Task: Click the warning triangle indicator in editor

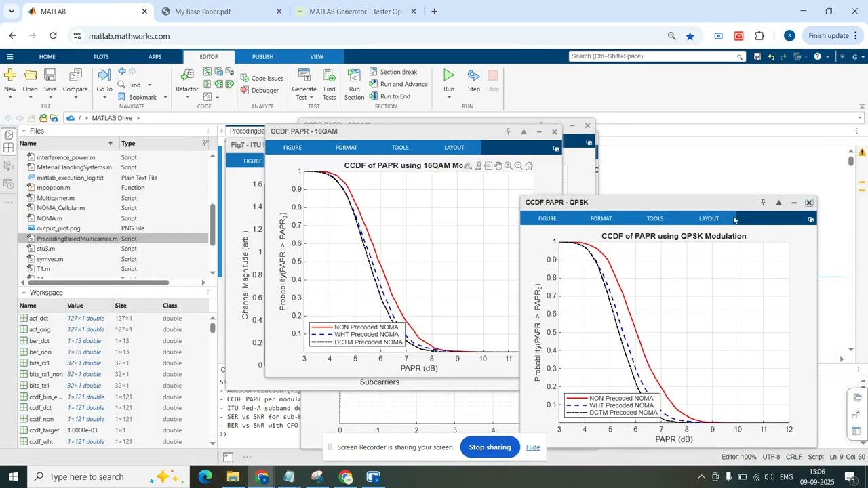Action: coord(862,152)
